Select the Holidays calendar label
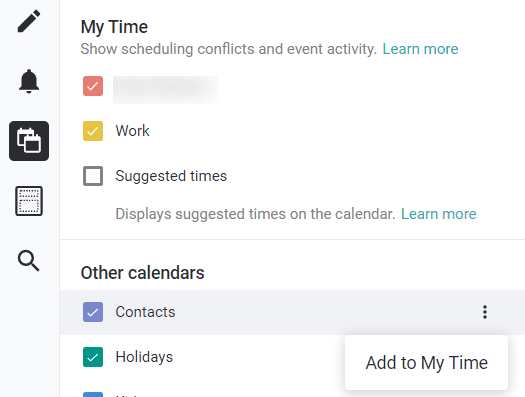 [x=144, y=357]
